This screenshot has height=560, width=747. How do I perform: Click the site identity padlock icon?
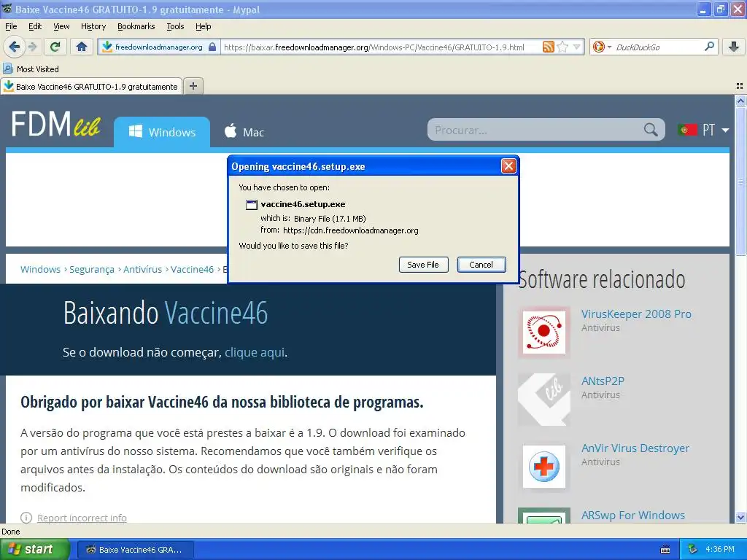[212, 47]
